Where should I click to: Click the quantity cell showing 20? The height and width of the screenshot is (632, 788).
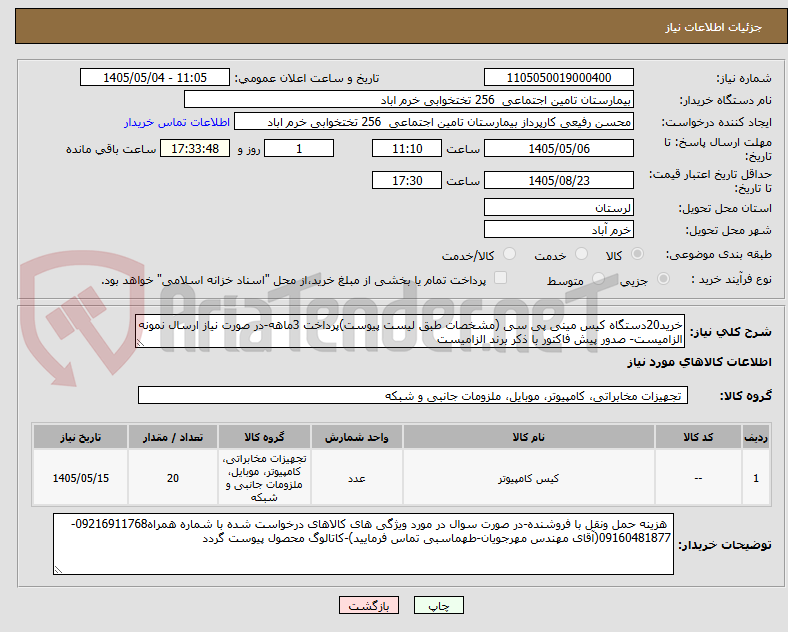[173, 478]
